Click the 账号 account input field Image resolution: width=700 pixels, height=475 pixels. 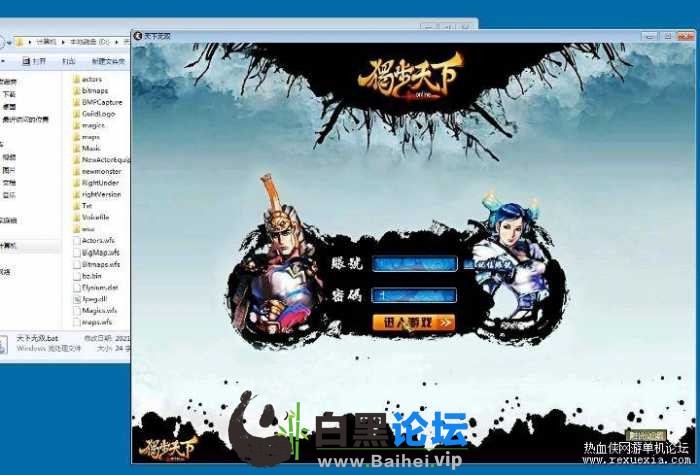pos(414,264)
